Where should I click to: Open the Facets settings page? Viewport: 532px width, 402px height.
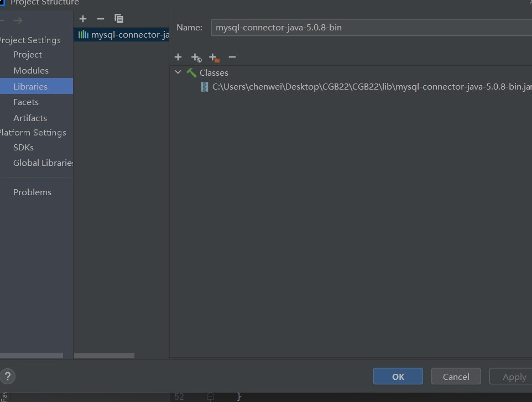[26, 102]
